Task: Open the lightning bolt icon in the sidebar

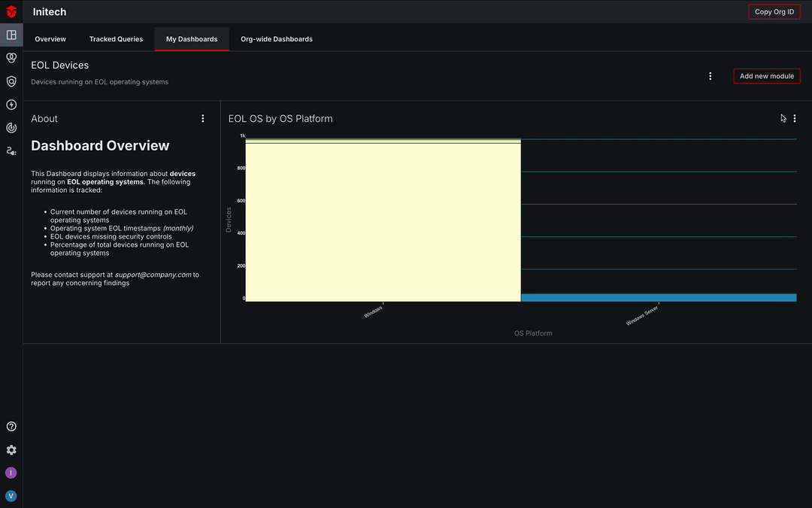Action: coord(11,105)
